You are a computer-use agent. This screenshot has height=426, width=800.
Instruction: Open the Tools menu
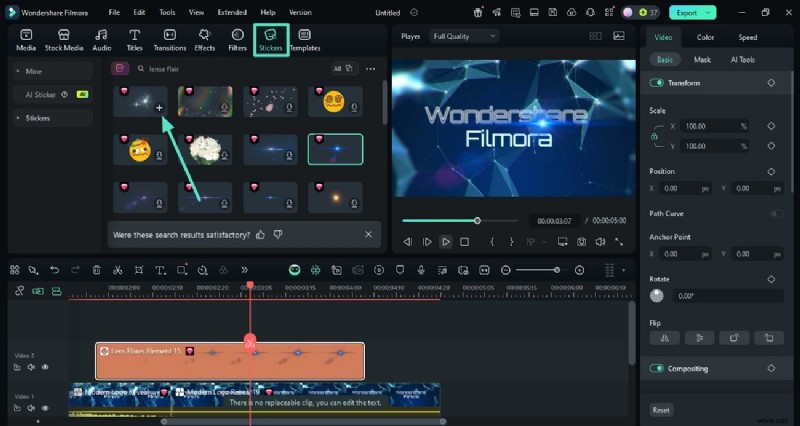pos(167,12)
